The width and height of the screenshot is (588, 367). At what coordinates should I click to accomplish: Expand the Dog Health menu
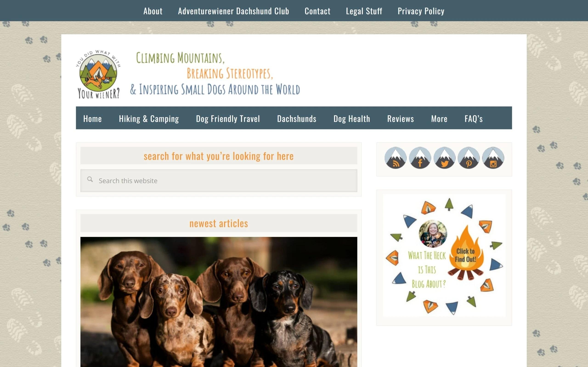(352, 118)
